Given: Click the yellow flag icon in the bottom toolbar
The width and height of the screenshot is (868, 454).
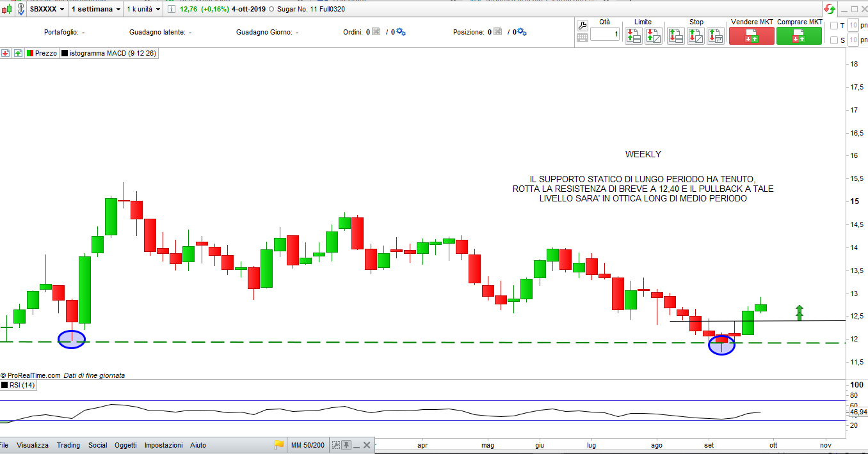Looking at the screenshot, I should pos(279,445).
